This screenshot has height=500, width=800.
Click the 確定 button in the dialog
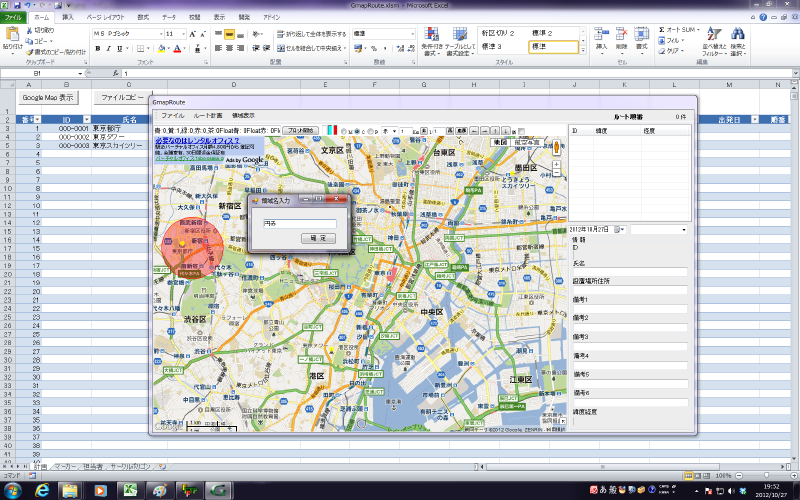click(x=318, y=238)
